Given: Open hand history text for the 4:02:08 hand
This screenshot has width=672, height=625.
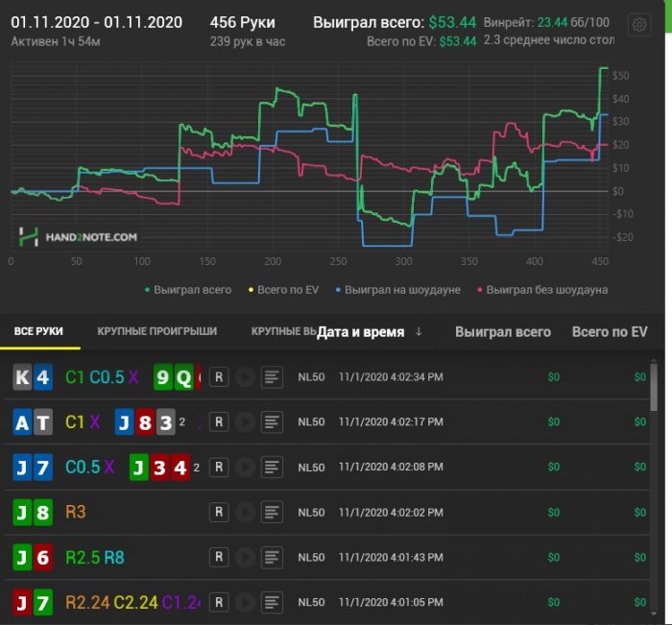Looking at the screenshot, I should click(272, 467).
